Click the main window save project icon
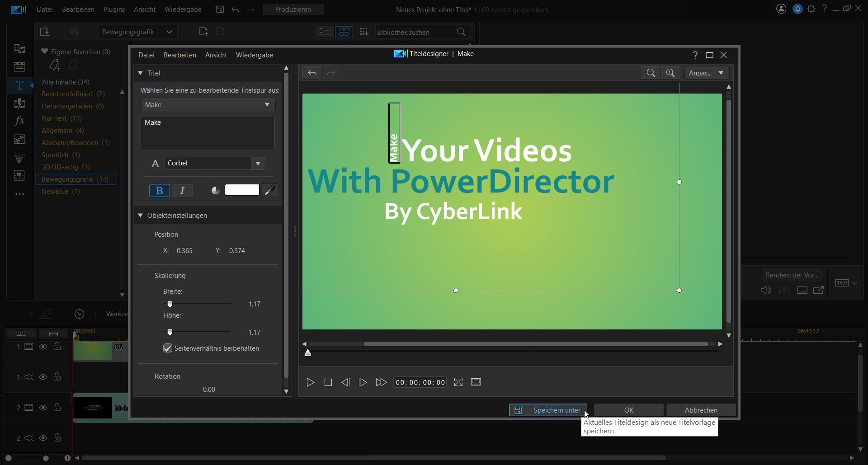 coord(220,9)
